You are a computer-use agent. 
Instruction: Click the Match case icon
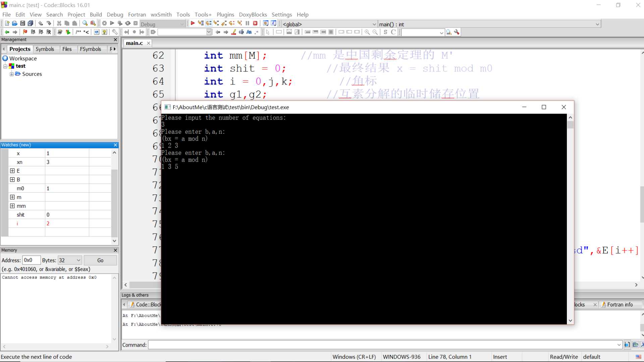tap(249, 32)
